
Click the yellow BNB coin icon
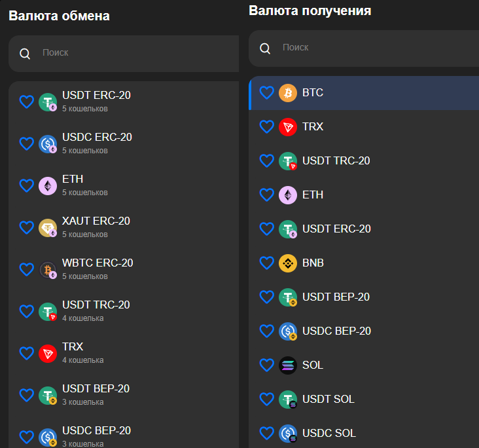288,263
